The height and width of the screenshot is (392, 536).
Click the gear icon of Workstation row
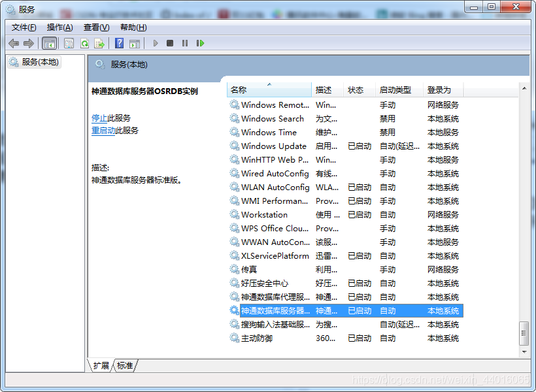click(234, 214)
